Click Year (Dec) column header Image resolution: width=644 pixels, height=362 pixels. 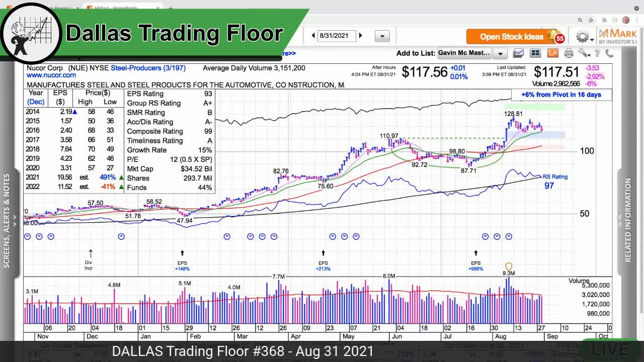36,97
